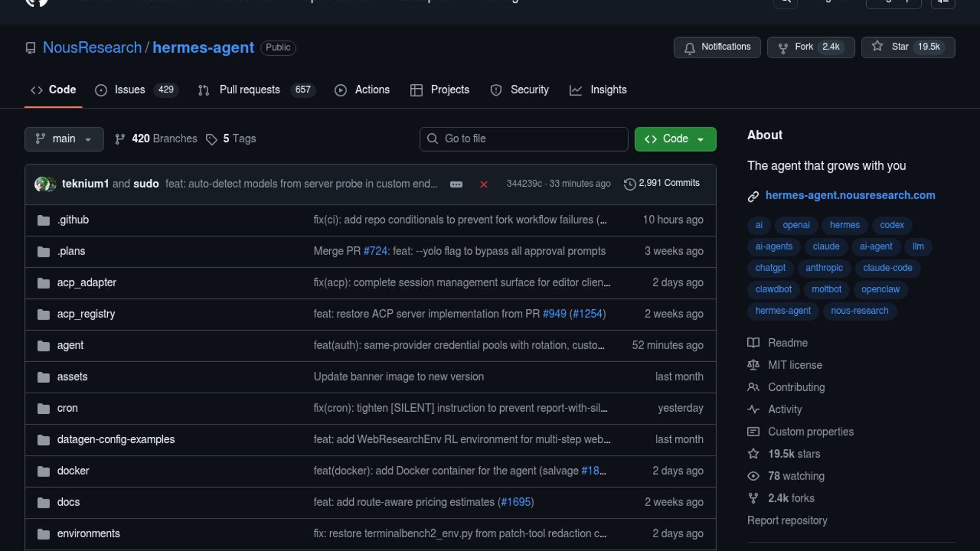Image resolution: width=980 pixels, height=551 pixels.
Task: Expand commit message ellipsis button
Action: click(456, 184)
